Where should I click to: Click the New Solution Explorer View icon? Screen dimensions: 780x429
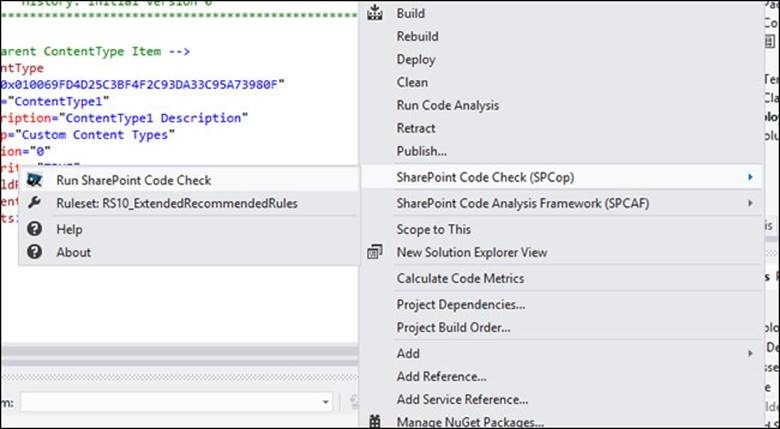pyautogui.click(x=376, y=252)
